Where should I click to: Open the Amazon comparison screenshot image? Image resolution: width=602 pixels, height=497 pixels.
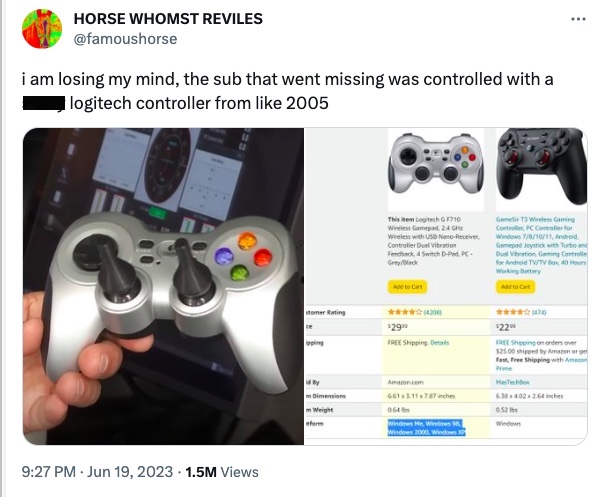446,286
